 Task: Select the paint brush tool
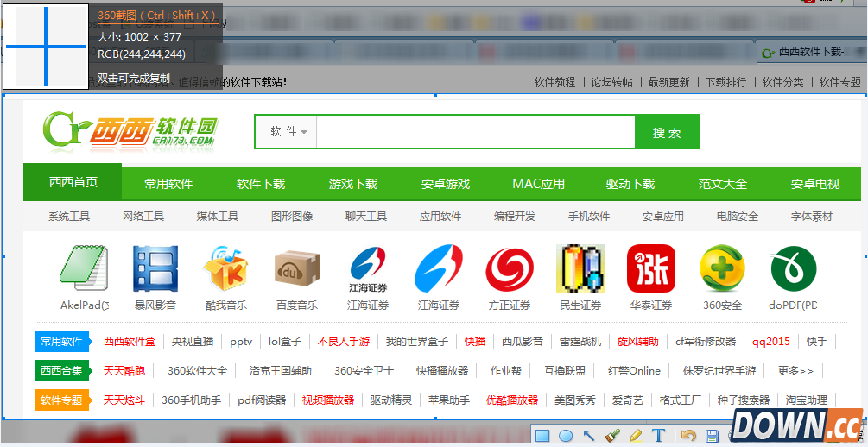pos(611,436)
